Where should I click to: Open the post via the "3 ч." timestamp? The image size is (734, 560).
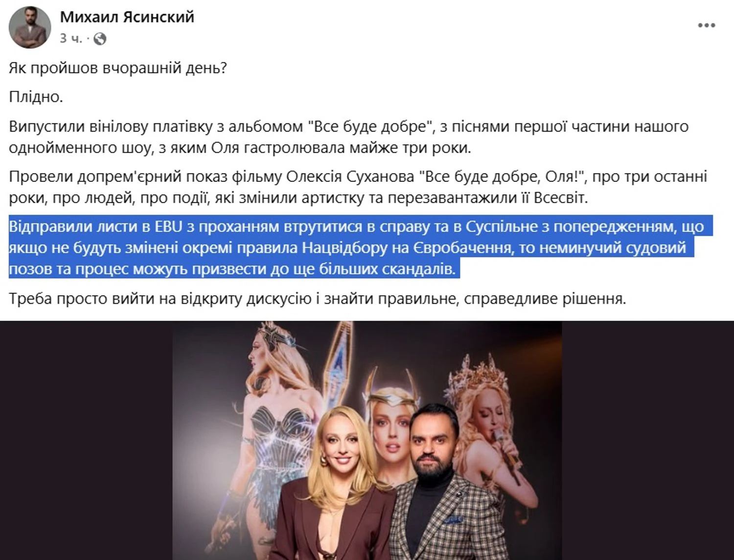click(x=71, y=38)
